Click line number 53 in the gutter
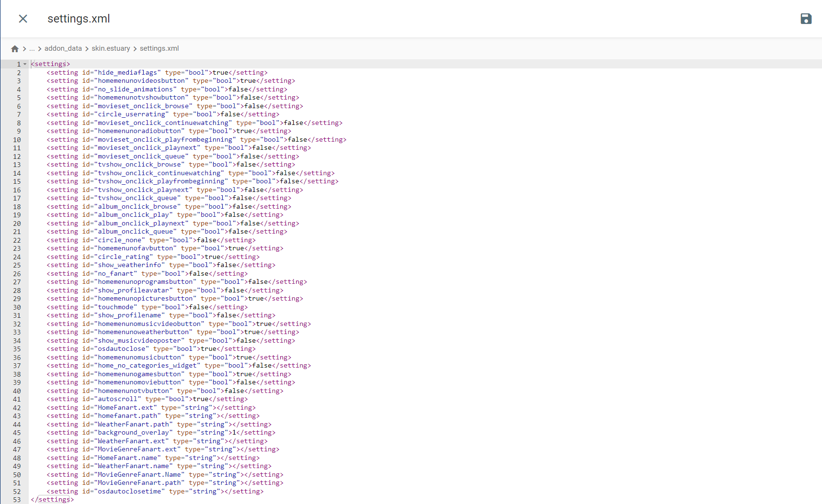The width and height of the screenshot is (822, 504). click(17, 500)
